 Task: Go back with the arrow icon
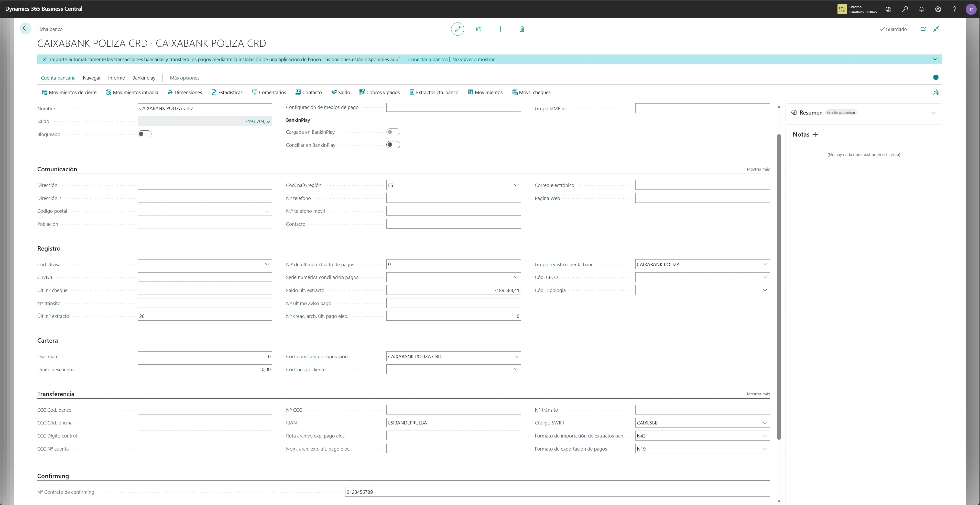[26, 29]
